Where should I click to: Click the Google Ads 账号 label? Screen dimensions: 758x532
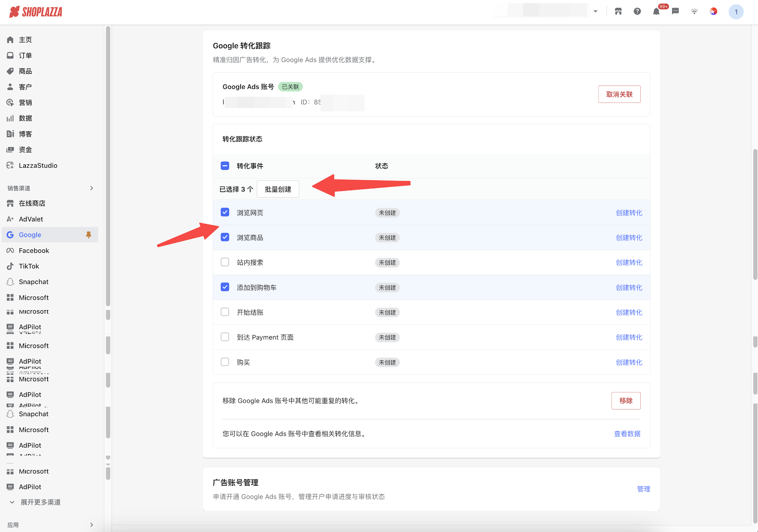[248, 87]
